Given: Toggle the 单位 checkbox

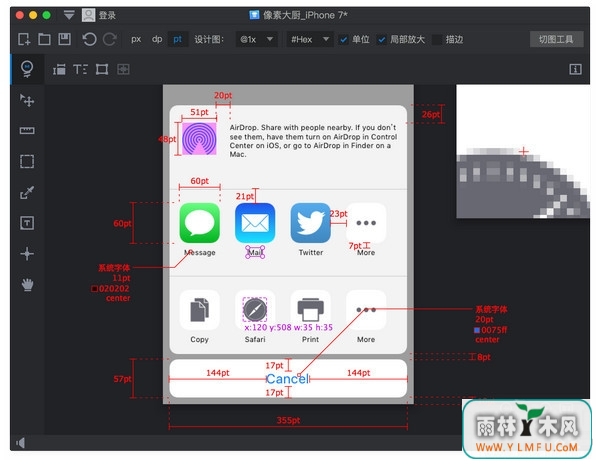Looking at the screenshot, I should [x=344, y=39].
